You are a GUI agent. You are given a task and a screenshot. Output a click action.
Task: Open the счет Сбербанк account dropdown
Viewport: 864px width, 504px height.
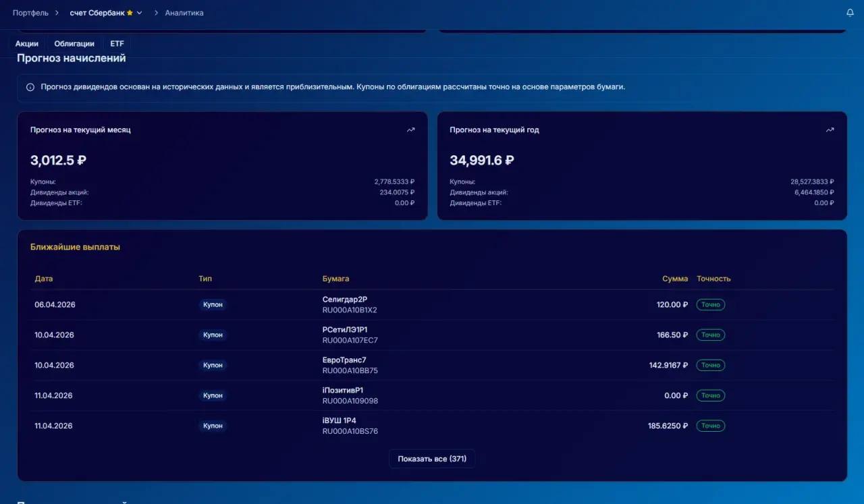click(140, 13)
